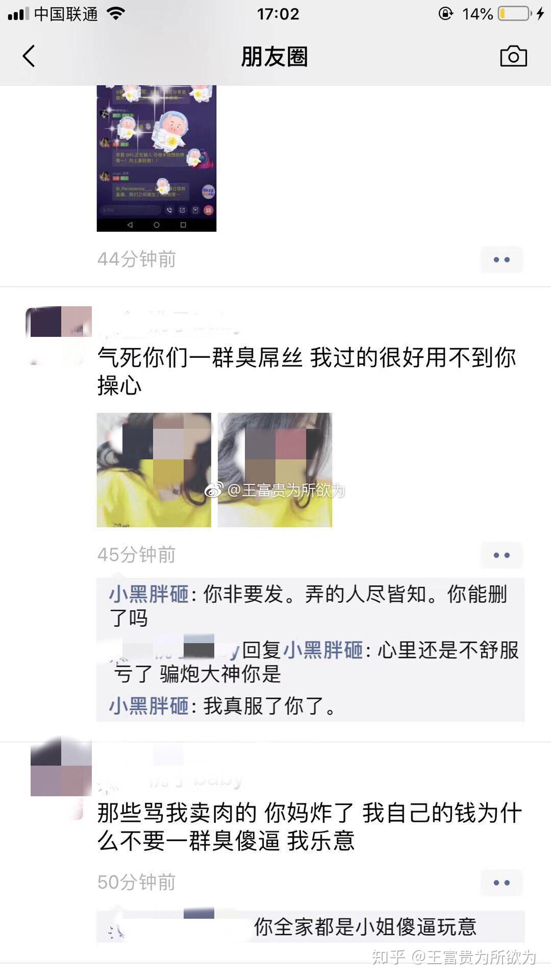This screenshot has height=980, width=551.
Task: Tap the 朋友圈 title in header
Action: [274, 56]
